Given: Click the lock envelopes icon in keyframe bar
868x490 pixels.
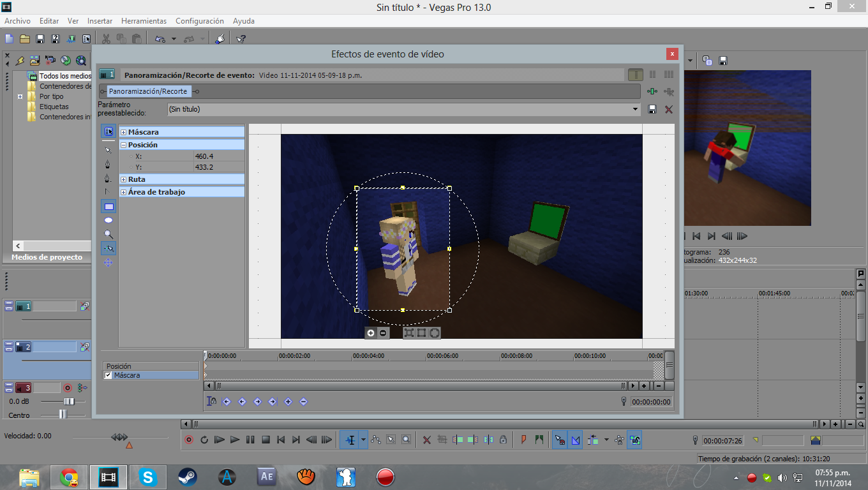Looking at the screenshot, I should 211,401.
